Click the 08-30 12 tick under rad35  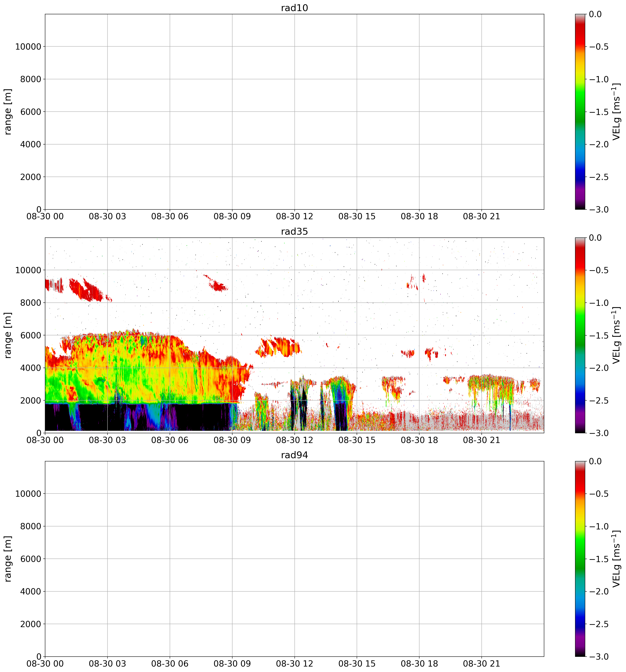(294, 440)
